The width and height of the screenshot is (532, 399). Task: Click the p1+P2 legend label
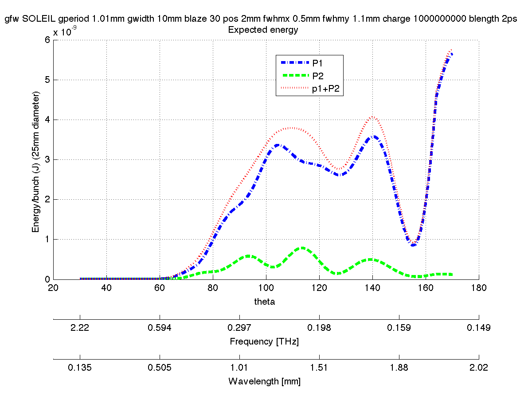point(326,89)
